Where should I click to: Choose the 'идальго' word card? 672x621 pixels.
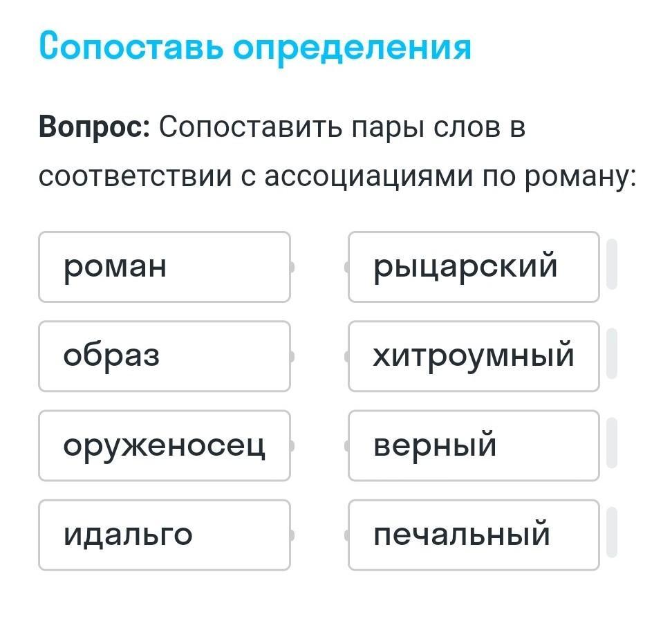[x=164, y=535]
